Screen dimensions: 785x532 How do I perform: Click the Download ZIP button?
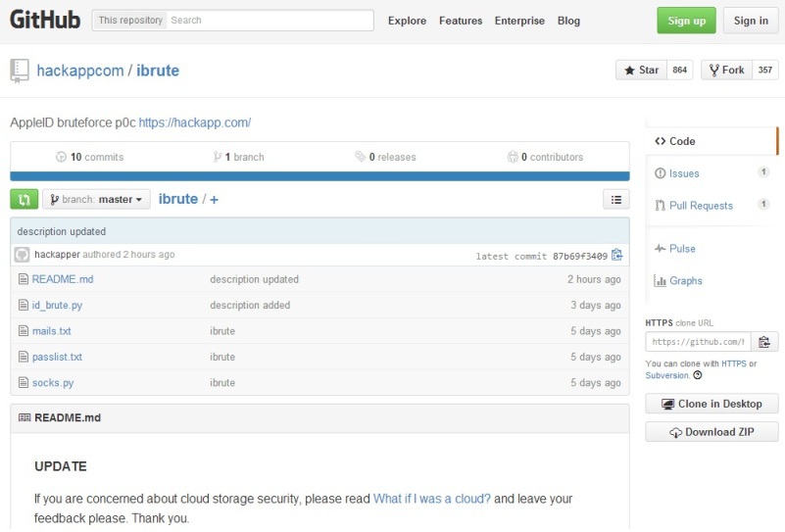711,432
